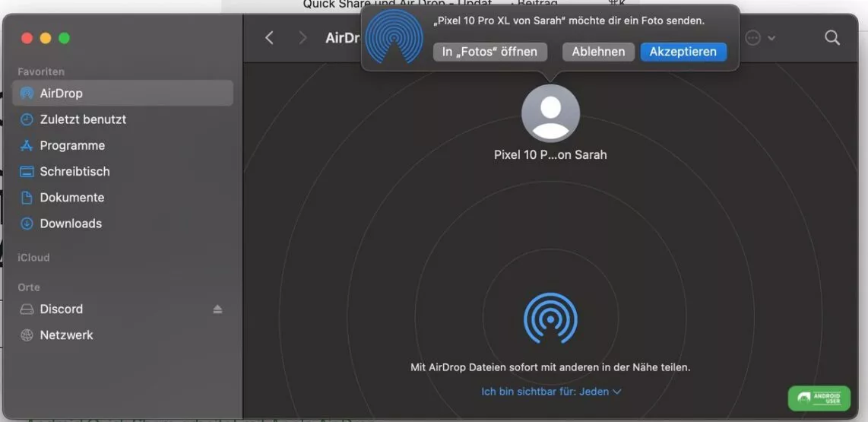Click the Discord drive icon

coord(27,309)
